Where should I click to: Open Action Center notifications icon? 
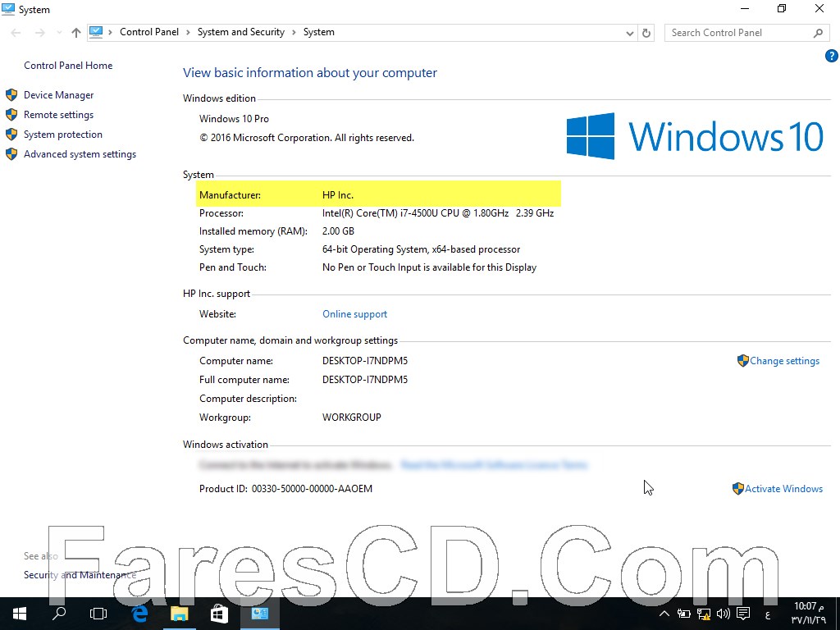pos(743,614)
